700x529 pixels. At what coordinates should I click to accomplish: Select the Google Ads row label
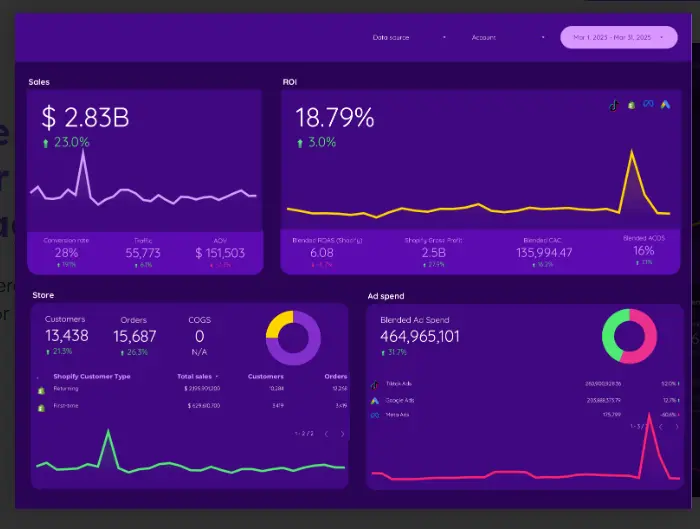(x=400, y=400)
